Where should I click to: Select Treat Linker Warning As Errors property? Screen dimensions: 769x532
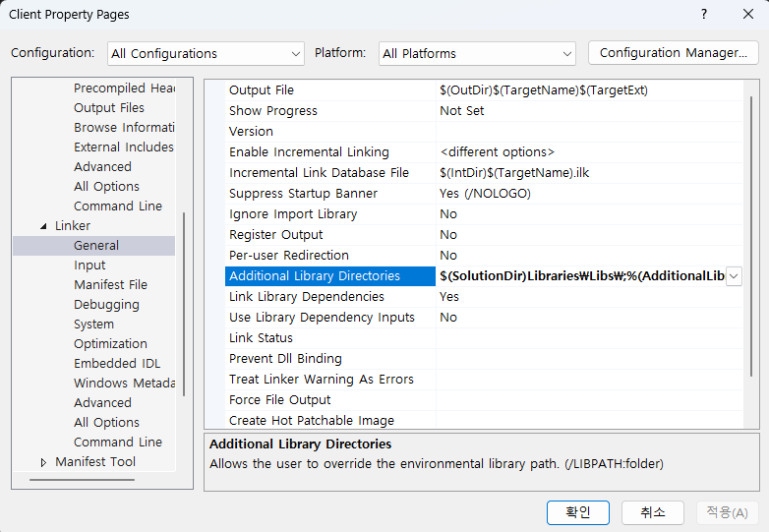click(322, 379)
